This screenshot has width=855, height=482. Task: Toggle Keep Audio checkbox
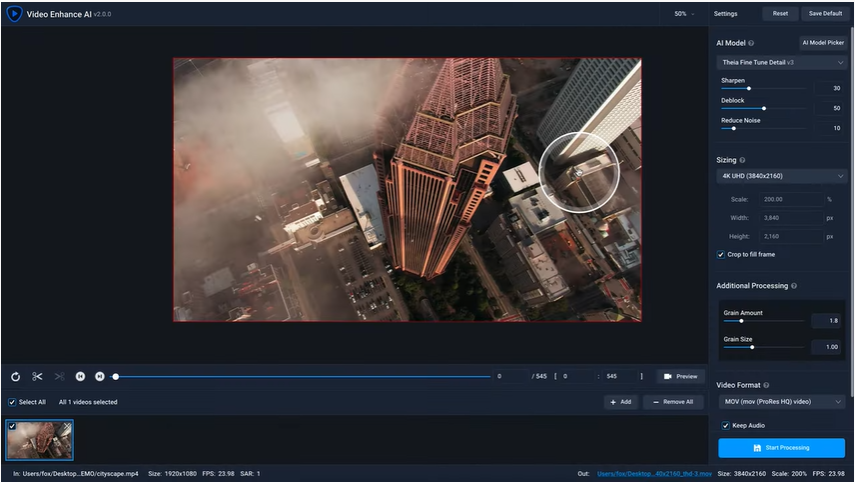point(726,425)
